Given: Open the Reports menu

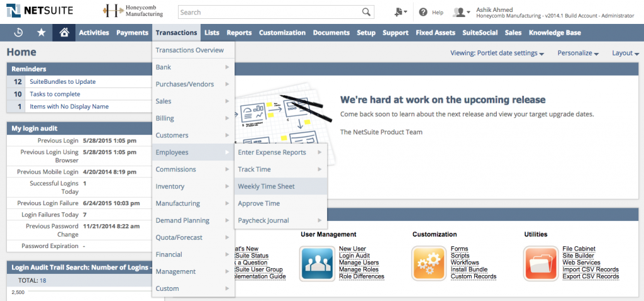Looking at the screenshot, I should [239, 33].
